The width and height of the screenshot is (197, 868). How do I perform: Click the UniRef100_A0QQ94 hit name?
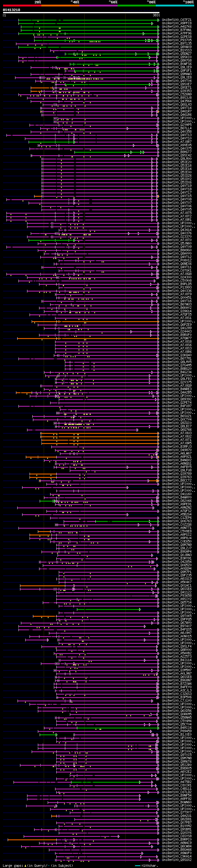177,568
